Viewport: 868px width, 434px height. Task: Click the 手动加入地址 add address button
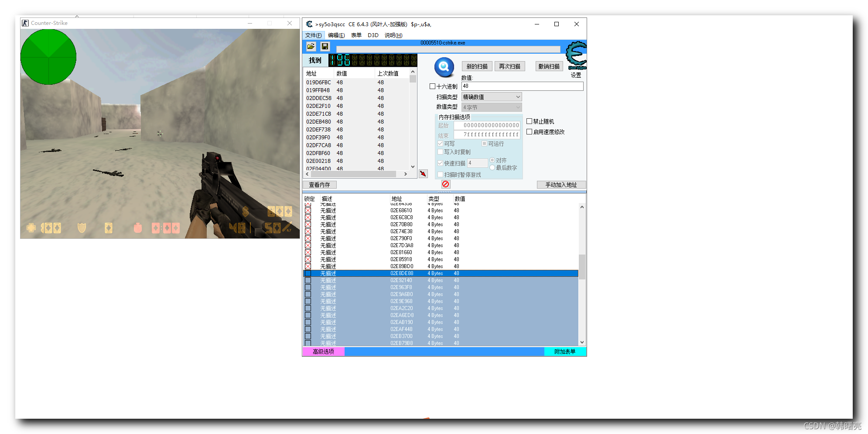(561, 185)
